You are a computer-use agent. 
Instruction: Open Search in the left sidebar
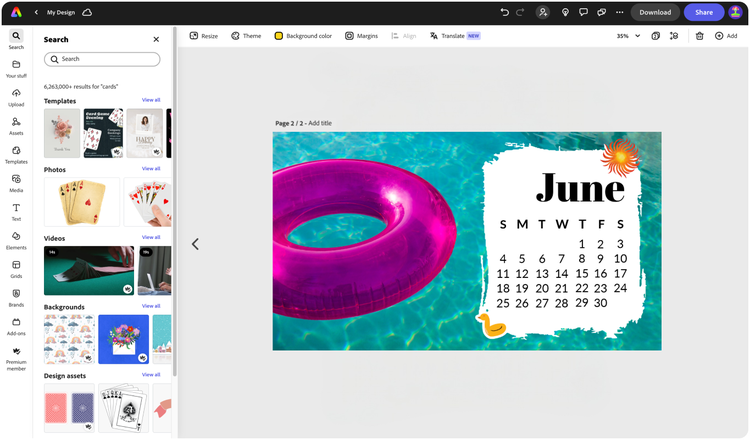click(x=16, y=40)
